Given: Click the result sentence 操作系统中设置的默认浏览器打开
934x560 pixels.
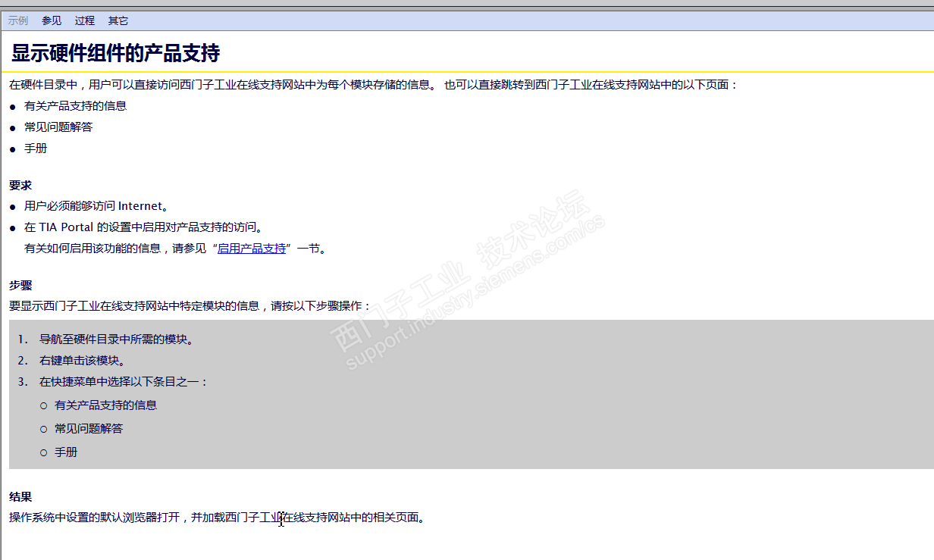Looking at the screenshot, I should [x=218, y=518].
